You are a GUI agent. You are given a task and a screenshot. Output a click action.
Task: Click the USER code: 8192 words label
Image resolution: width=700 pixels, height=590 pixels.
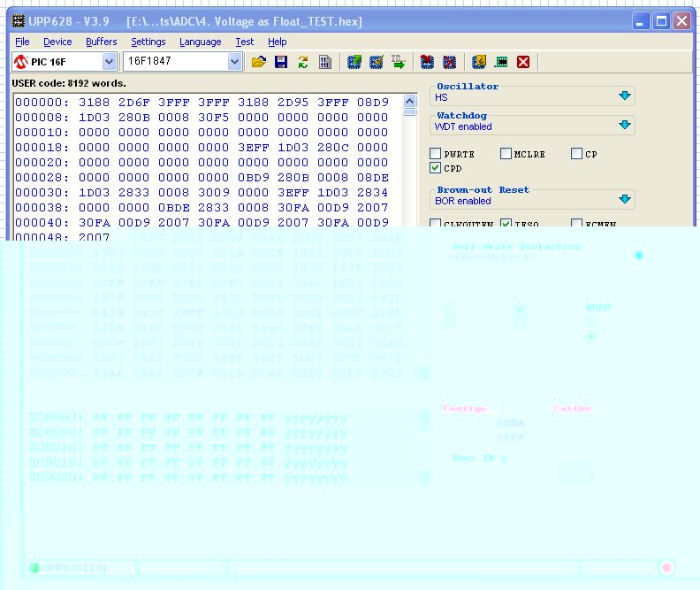(69, 83)
